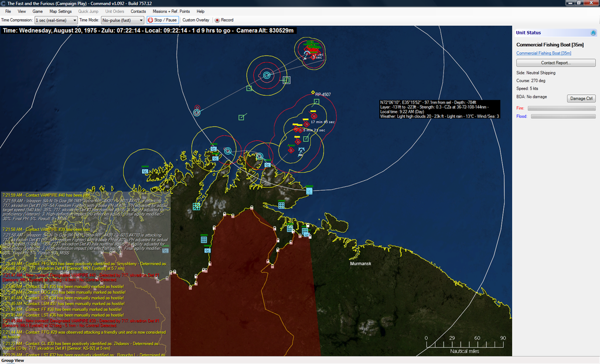Screen dimensions: 600x364
Task: Select the cyan circular unit on the far west sea
Action: coord(197,112)
